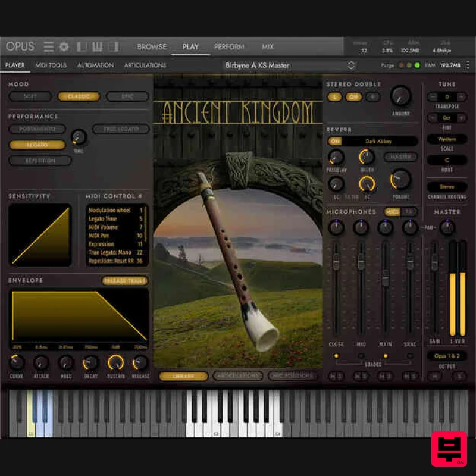Increase Transpose with the plus button
Screen dimensions: 476x476
[462, 97]
